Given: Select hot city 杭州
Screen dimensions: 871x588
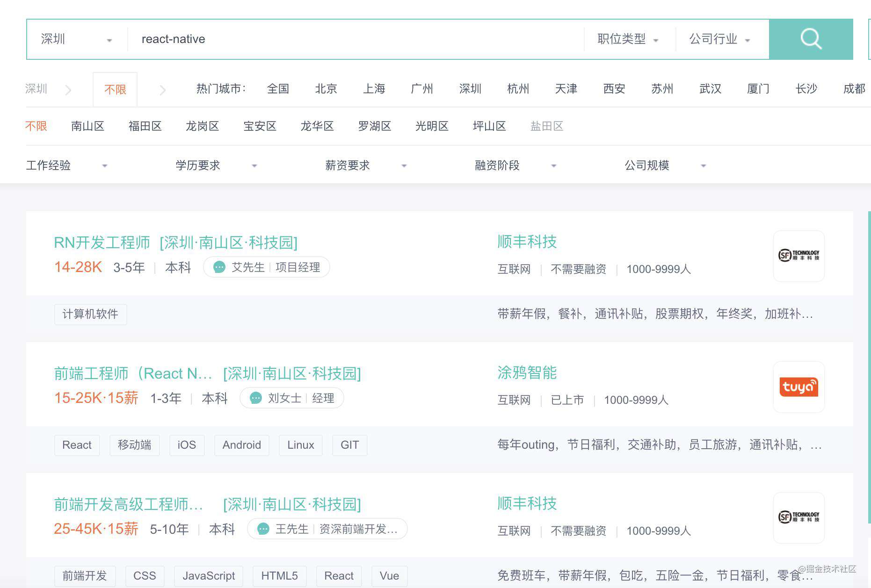Looking at the screenshot, I should (518, 89).
